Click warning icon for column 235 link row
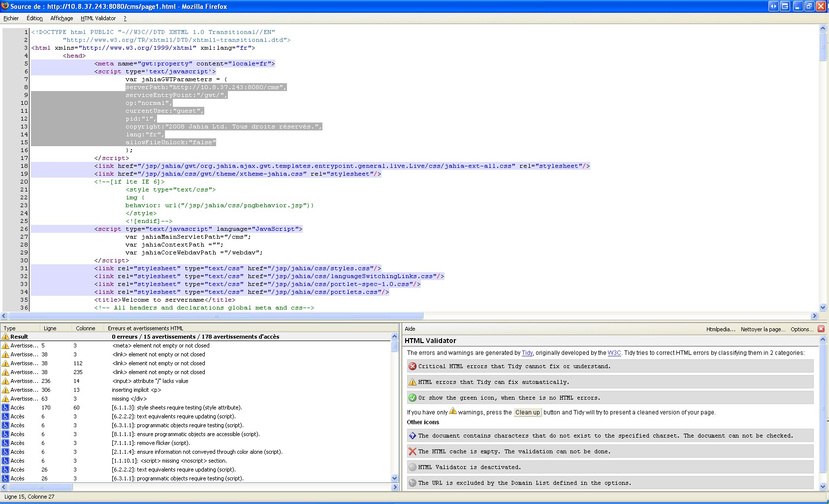 pos(5,372)
